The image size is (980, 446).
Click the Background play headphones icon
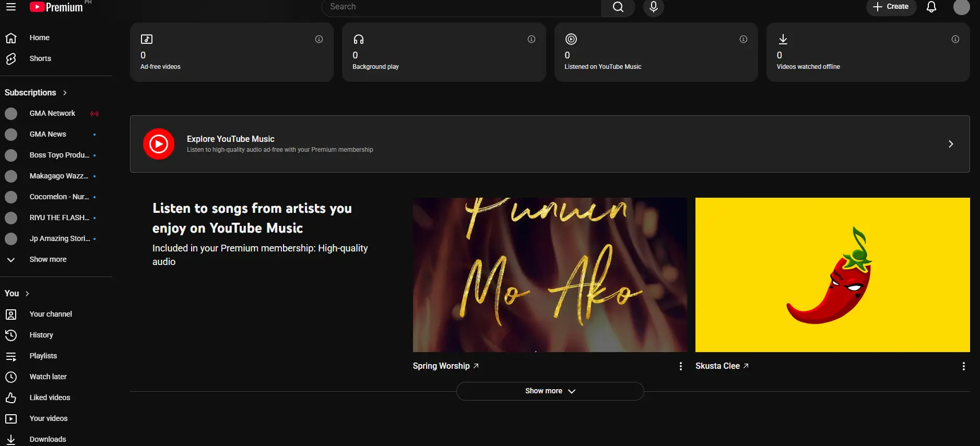point(359,39)
